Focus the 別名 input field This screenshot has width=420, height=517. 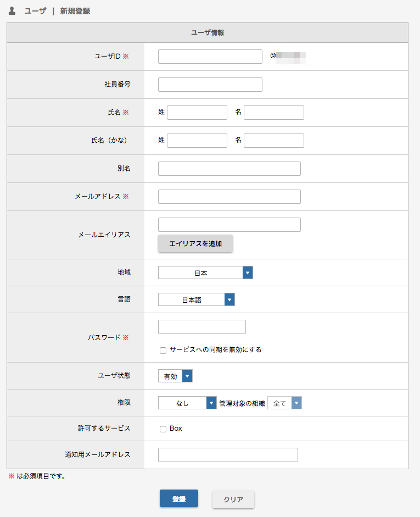[229, 169]
